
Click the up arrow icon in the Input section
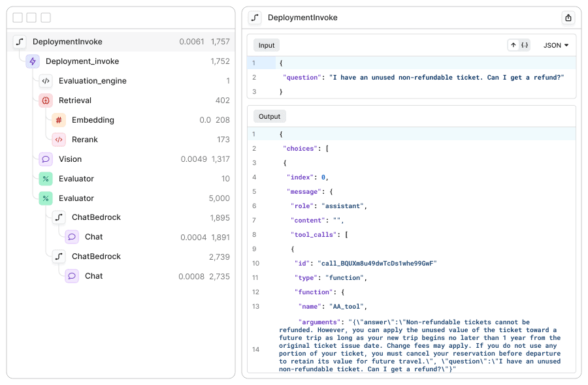pos(514,45)
